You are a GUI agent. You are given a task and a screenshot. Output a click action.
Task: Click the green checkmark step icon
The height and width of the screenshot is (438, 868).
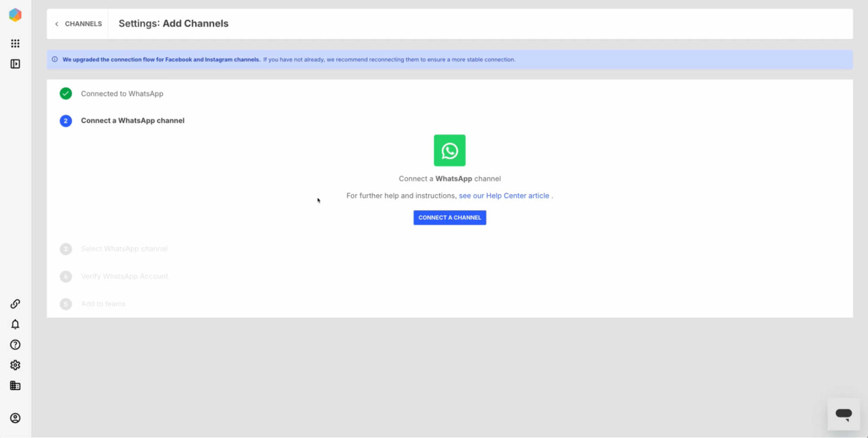(x=66, y=93)
